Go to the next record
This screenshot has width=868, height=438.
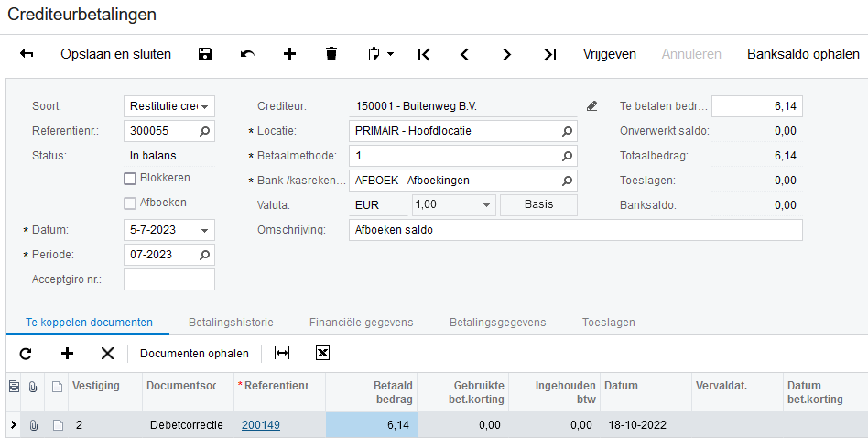[506, 54]
